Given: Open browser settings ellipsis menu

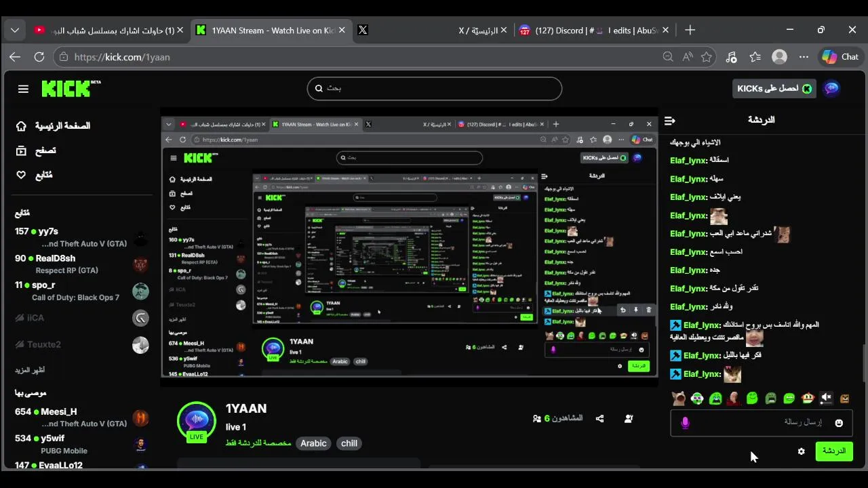Looking at the screenshot, I should click(x=804, y=57).
